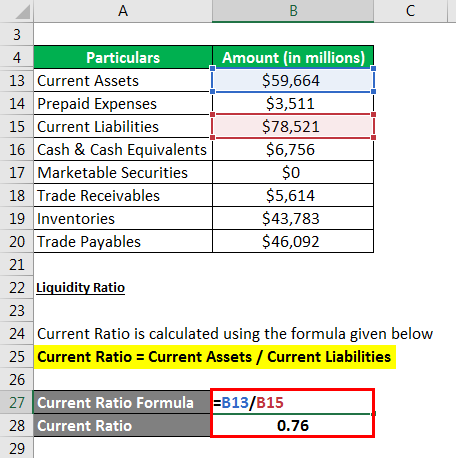Select row 25 header
The height and width of the screenshot is (458, 456).
(17, 356)
